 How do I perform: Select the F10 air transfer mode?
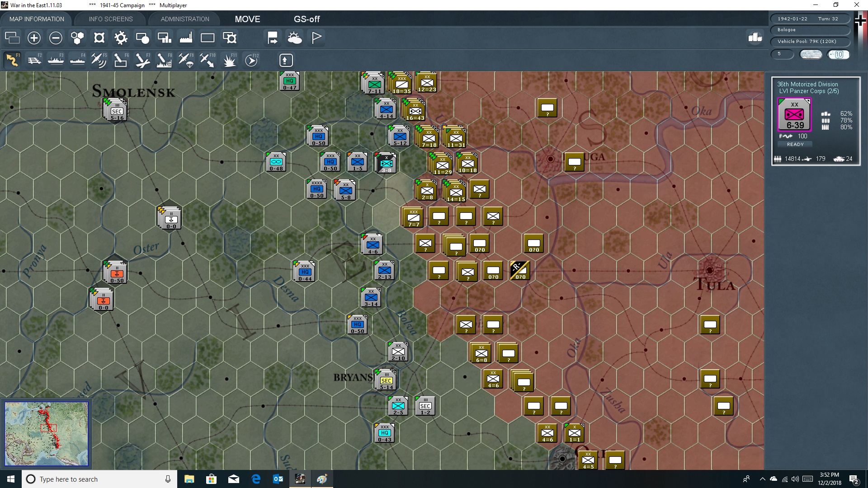208,60
